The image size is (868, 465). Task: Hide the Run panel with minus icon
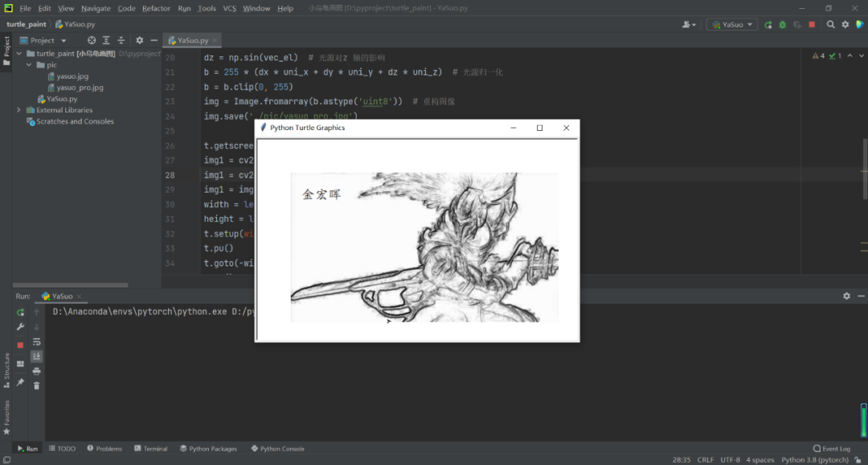[x=861, y=296]
